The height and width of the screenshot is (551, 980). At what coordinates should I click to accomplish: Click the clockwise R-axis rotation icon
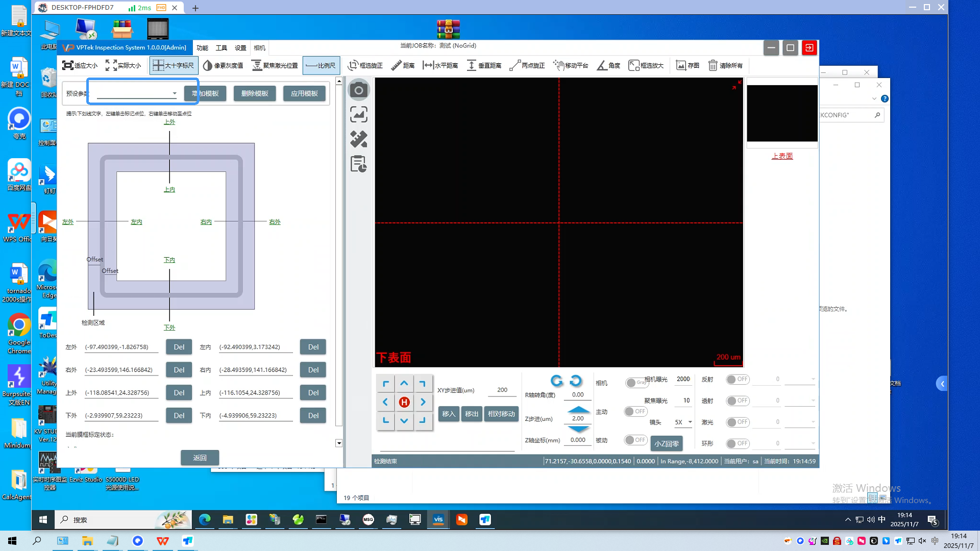tap(576, 381)
